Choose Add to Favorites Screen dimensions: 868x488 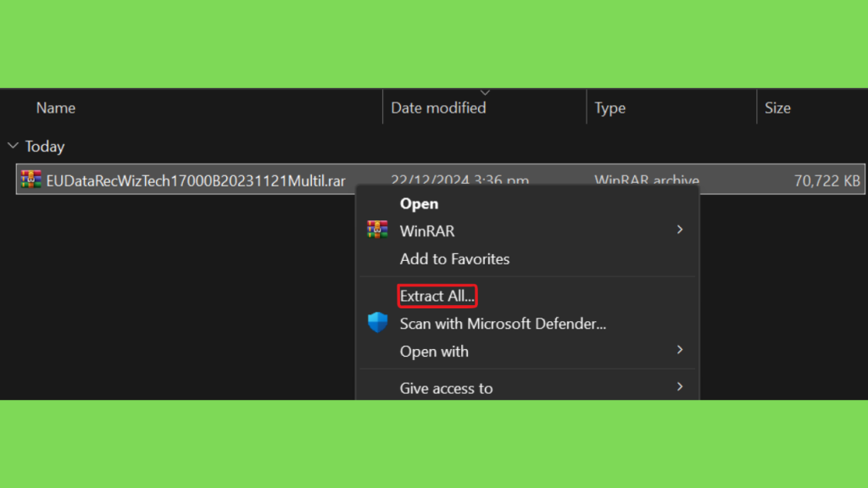(x=454, y=259)
